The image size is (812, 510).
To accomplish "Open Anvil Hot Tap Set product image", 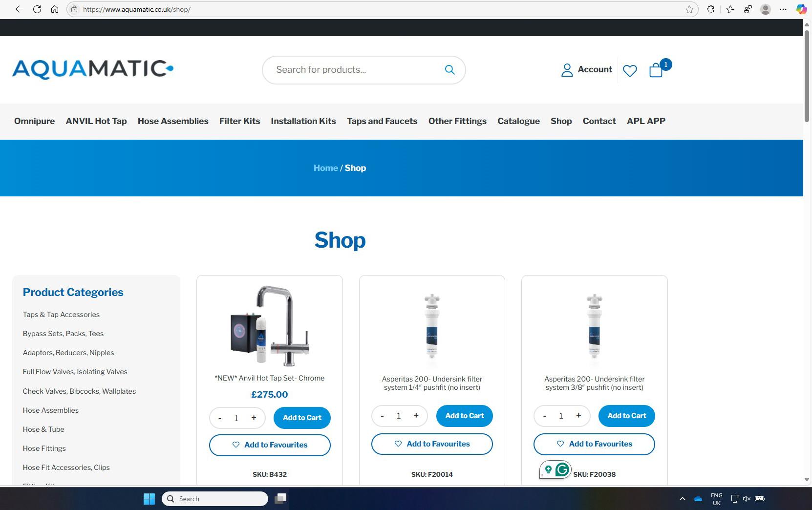I will [x=270, y=326].
